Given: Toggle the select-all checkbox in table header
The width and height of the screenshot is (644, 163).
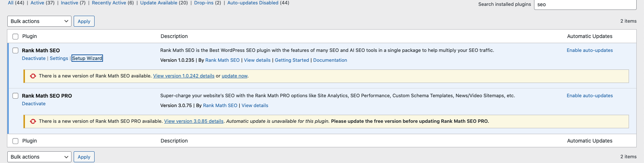Looking at the screenshot, I should point(15,37).
